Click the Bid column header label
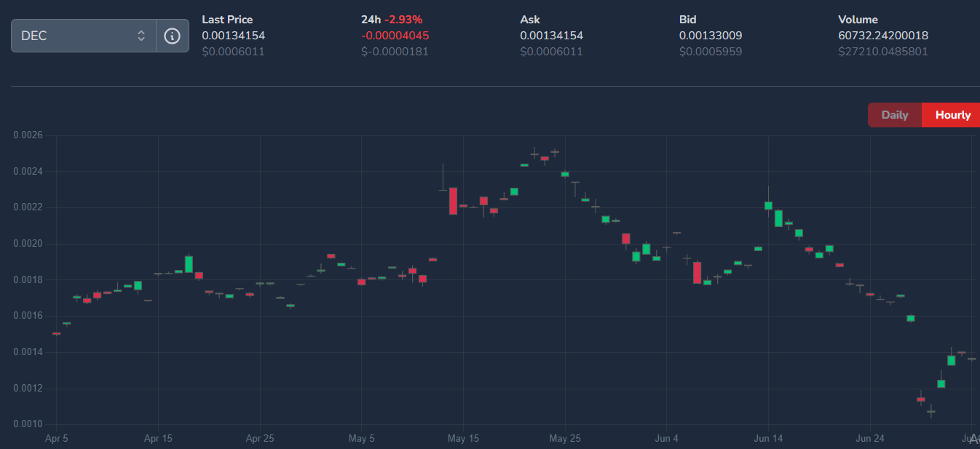Screen dimensions: 980x449 click(687, 20)
